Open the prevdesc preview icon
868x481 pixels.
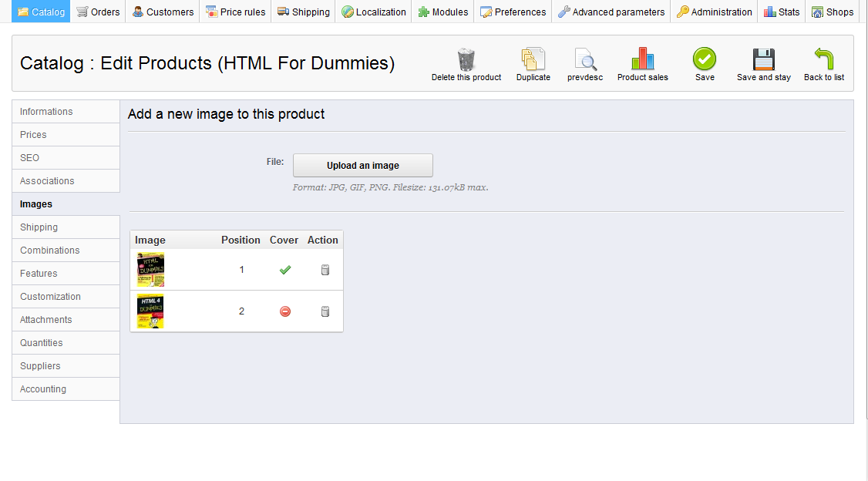[585, 59]
